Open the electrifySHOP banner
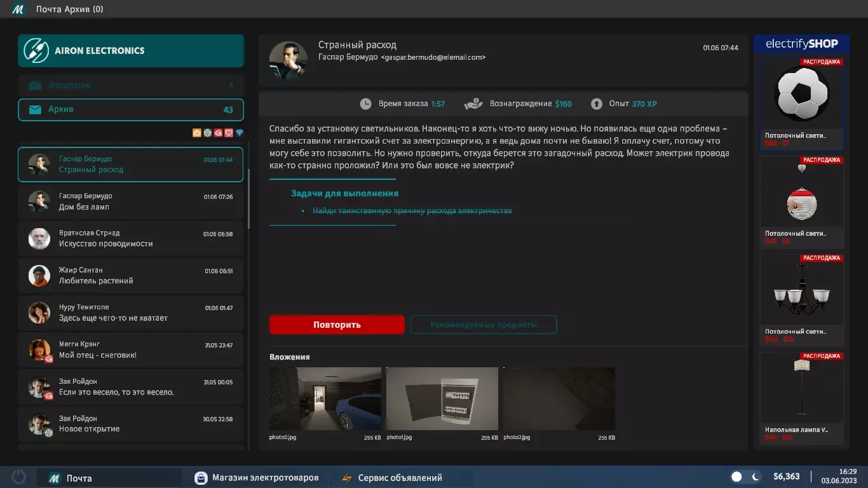This screenshot has width=868, height=488. pos(802,44)
